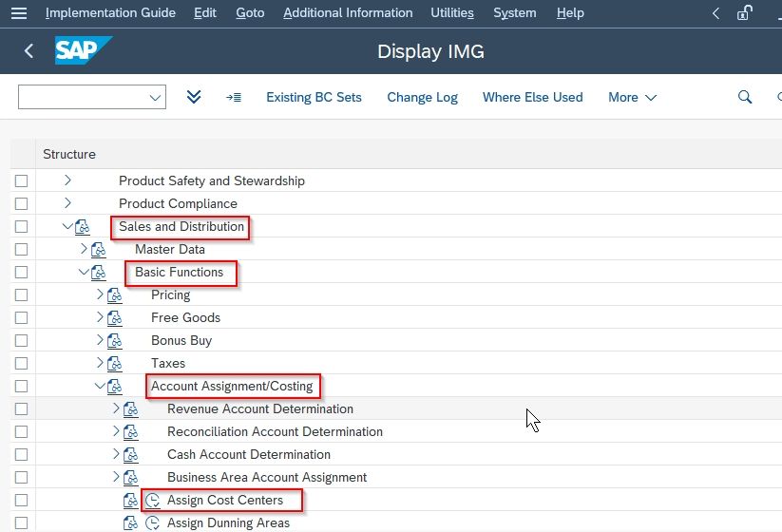782x532 pixels.
Task: Open documentation icon for Business Area Account Assignment
Action: coord(131,478)
